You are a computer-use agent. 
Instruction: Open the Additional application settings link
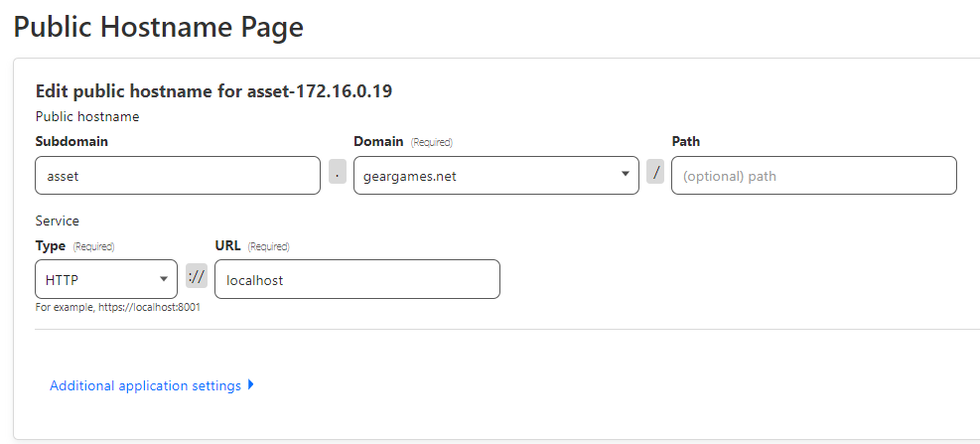[145, 385]
